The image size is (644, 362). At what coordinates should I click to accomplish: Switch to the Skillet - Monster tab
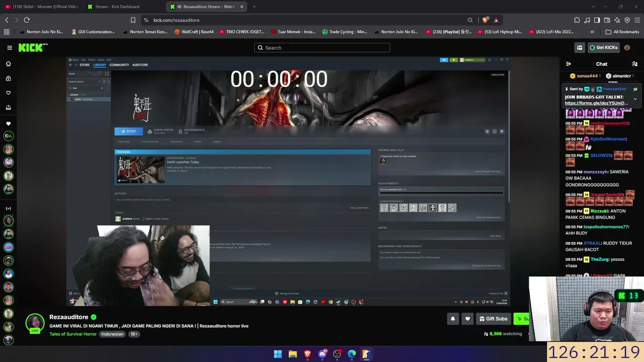42,7
